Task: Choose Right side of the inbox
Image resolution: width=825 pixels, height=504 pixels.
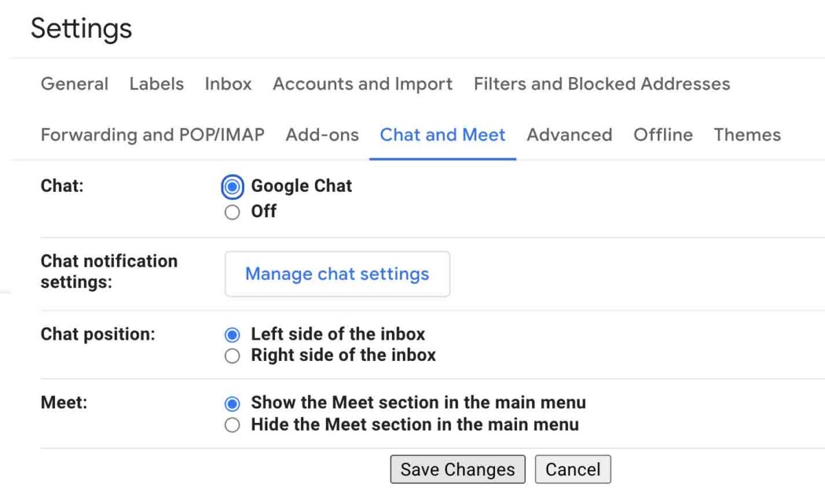Action: 233,356
